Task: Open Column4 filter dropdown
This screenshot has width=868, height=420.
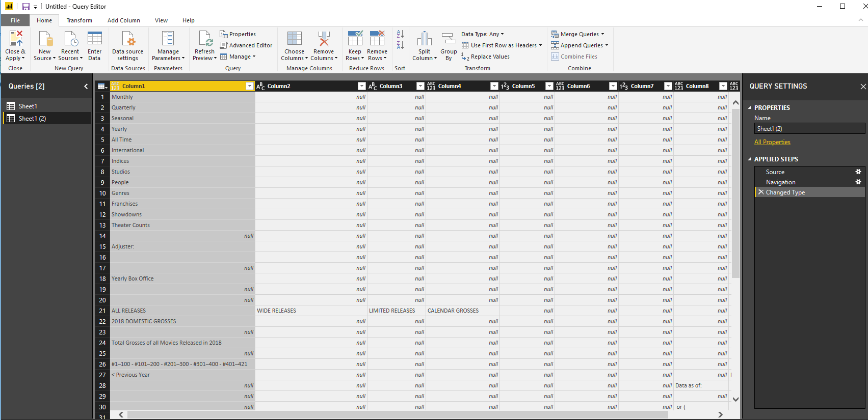Action: pyautogui.click(x=494, y=86)
